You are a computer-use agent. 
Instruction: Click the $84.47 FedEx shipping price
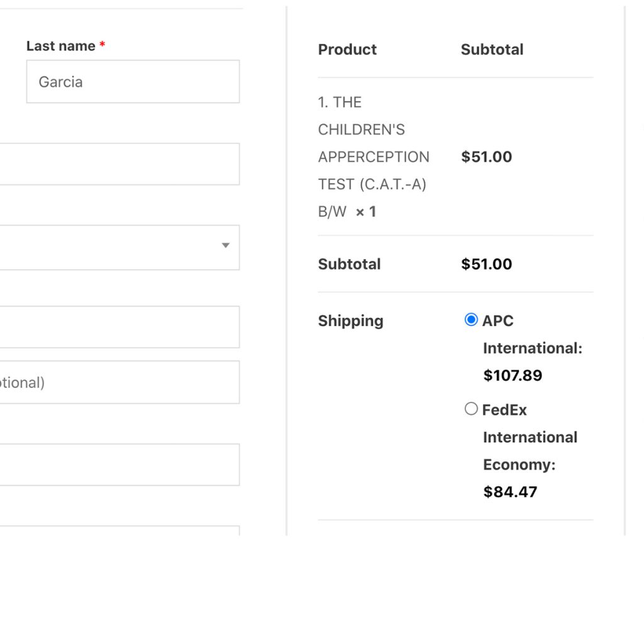pyautogui.click(x=510, y=492)
